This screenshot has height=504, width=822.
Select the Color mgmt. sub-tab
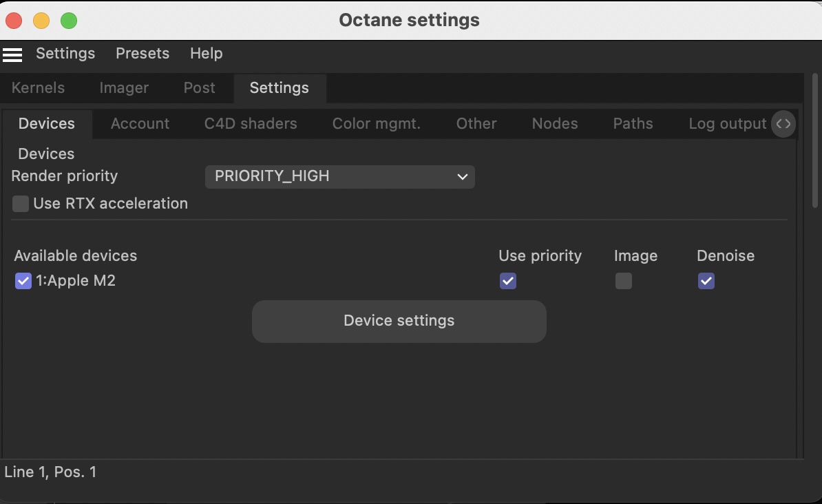click(377, 124)
